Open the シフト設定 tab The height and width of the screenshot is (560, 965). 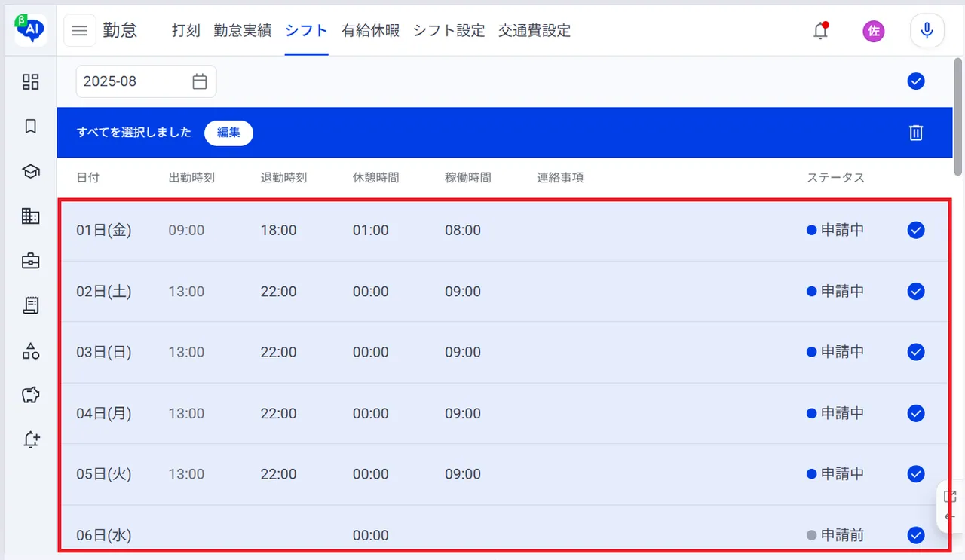(449, 31)
